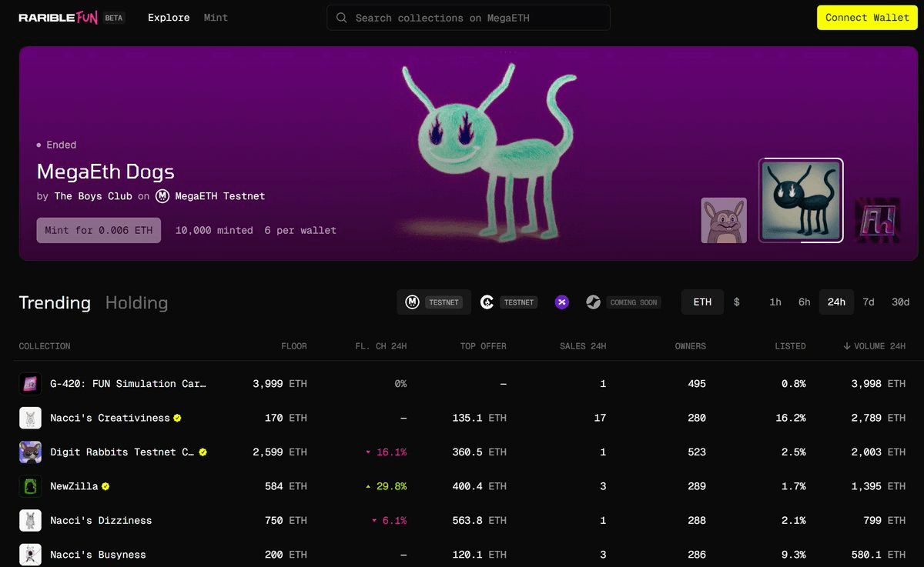Click the Connect Wallet button

pos(867,18)
